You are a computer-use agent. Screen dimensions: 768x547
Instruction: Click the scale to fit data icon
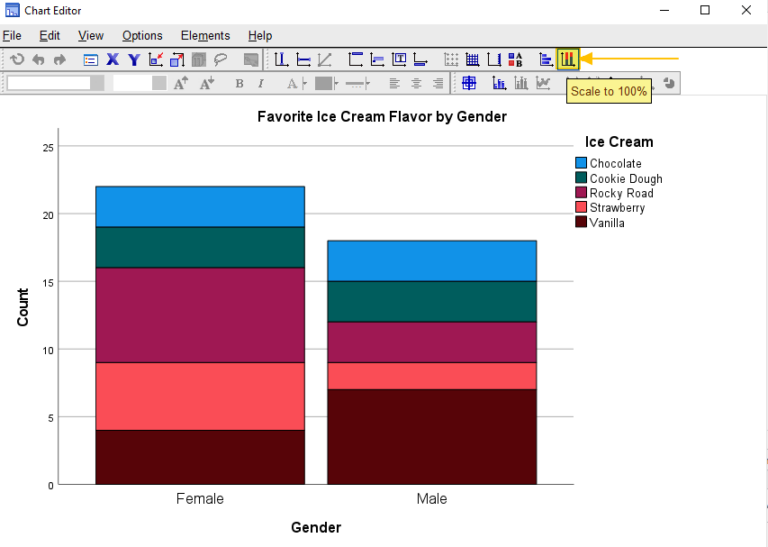coord(177,60)
